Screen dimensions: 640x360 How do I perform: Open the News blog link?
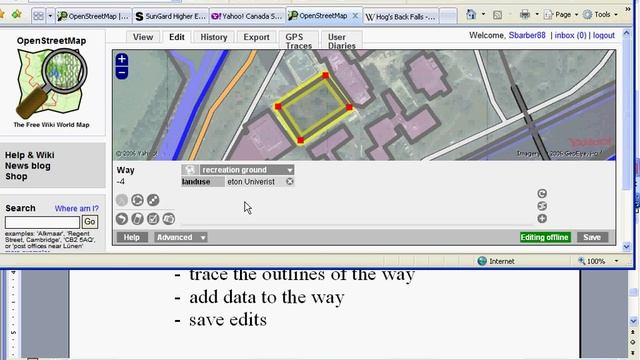28,166
